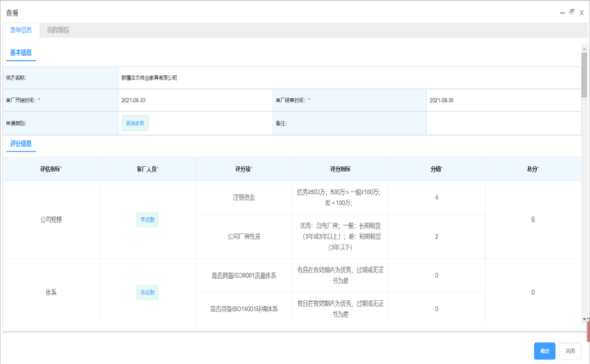The width and height of the screenshot is (590, 364).
Task: Minimize the 查看 dialog window
Action: point(562,13)
